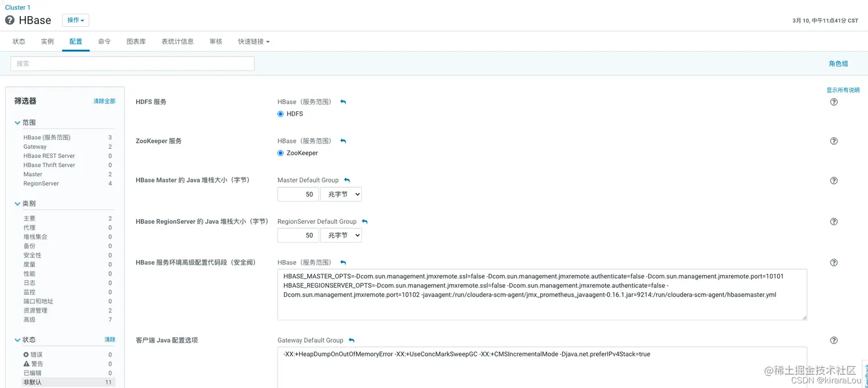
Task: Open the 兆字节 unit dropdown for Master heap
Action: pyautogui.click(x=341, y=194)
